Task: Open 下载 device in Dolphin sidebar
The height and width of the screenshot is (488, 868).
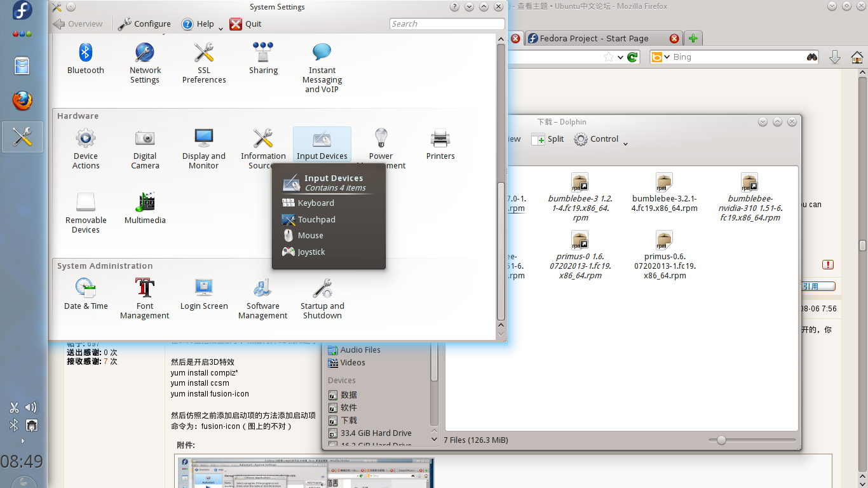Action: tap(343, 420)
